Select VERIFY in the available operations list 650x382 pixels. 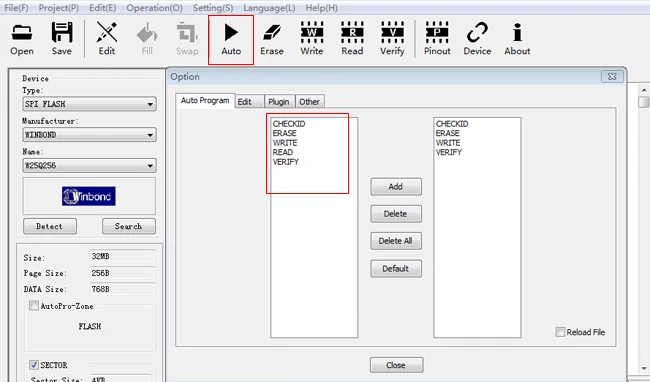pos(286,162)
